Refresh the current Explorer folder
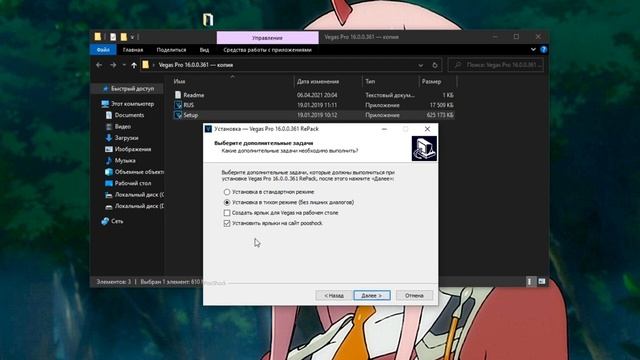 tap(435, 65)
